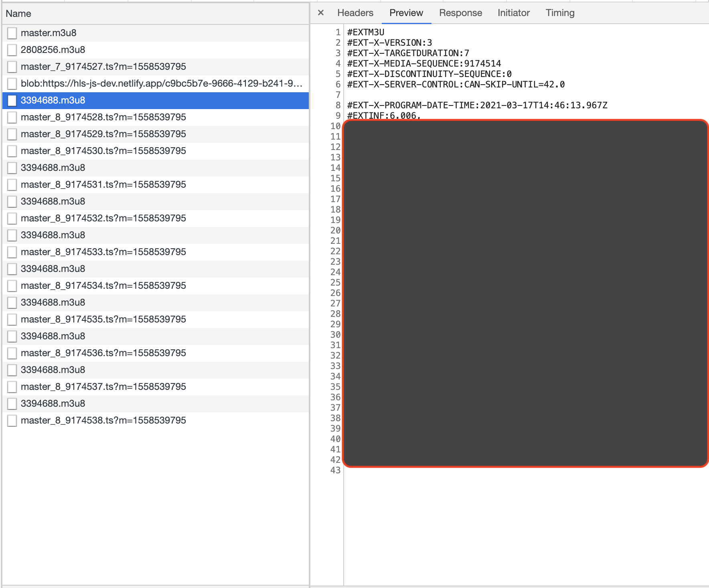This screenshot has width=709, height=588.
Task: Open the master_8_9174530.ts request
Action: pos(103,150)
